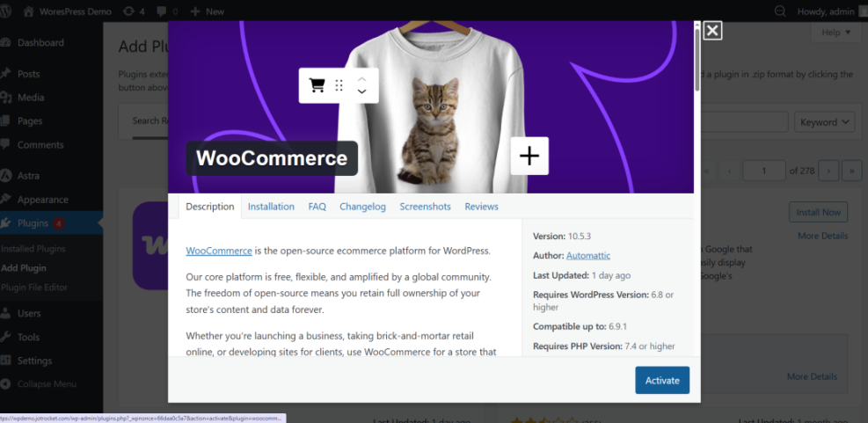Viewport: 868px width, 423px height.
Task: Open the Media library menu
Action: (31, 98)
